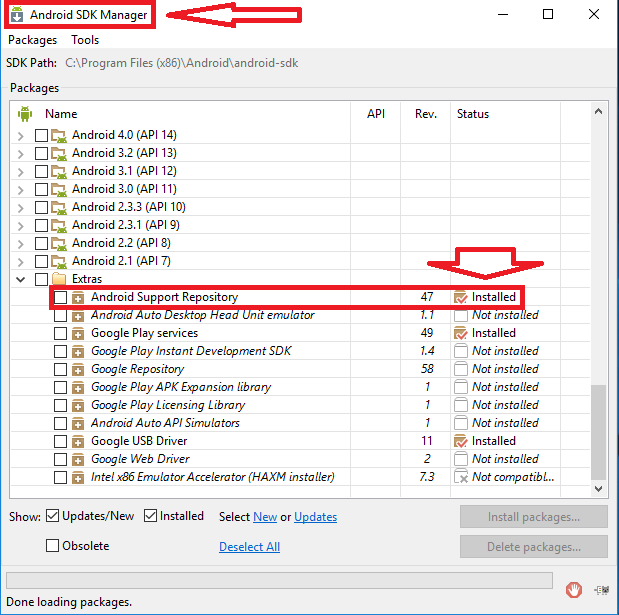Expand the Android 2.3.3 (API 10) node
The image size is (619, 615).
pos(21,208)
